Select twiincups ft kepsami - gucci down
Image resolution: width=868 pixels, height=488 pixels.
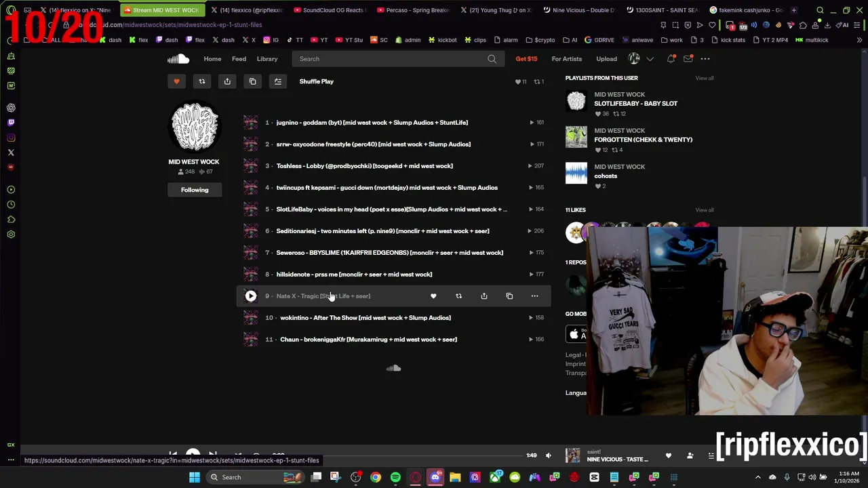(387, 188)
